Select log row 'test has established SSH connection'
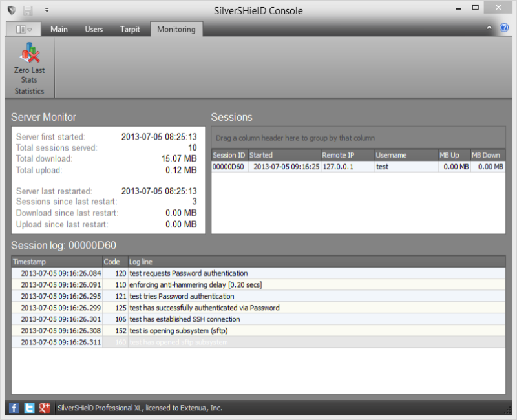The height and width of the screenshot is (420, 517). point(258,319)
